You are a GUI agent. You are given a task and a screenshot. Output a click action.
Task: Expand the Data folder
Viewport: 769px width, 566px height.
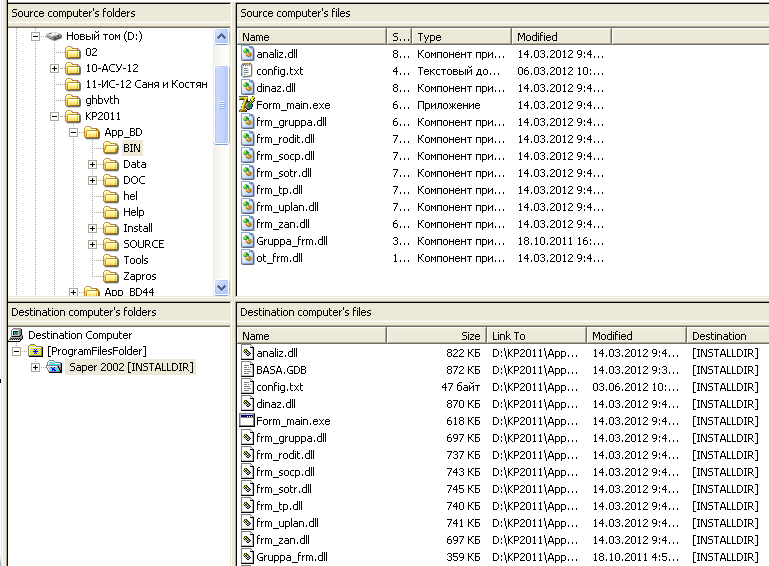[92, 164]
